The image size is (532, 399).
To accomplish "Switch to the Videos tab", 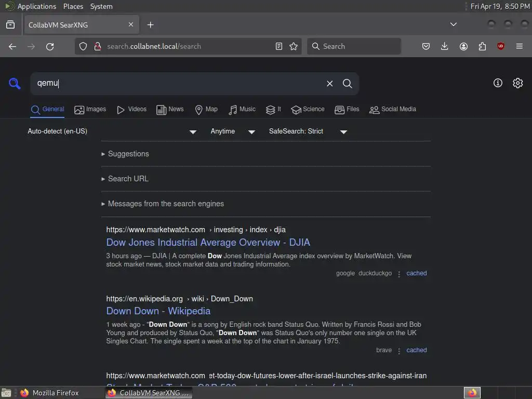I will [131, 109].
